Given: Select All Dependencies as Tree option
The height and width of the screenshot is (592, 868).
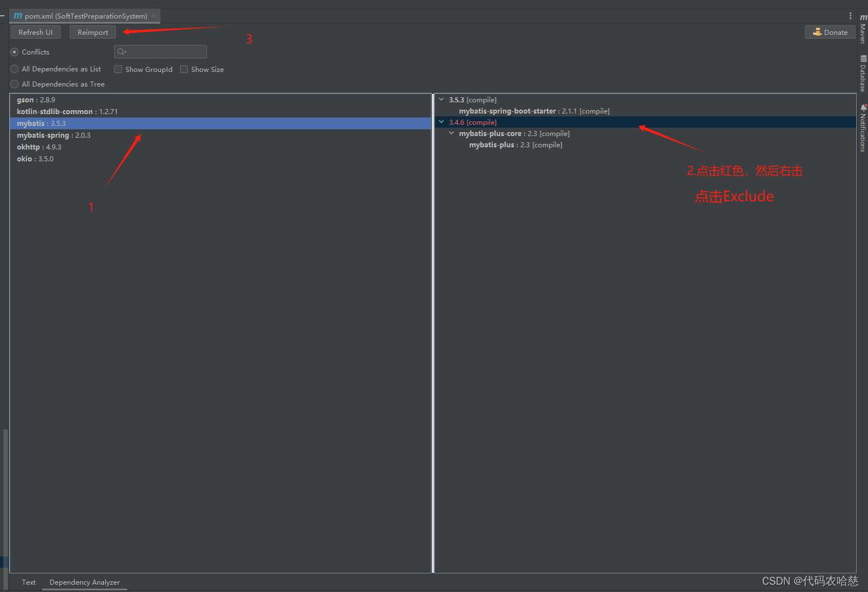Looking at the screenshot, I should click(15, 84).
